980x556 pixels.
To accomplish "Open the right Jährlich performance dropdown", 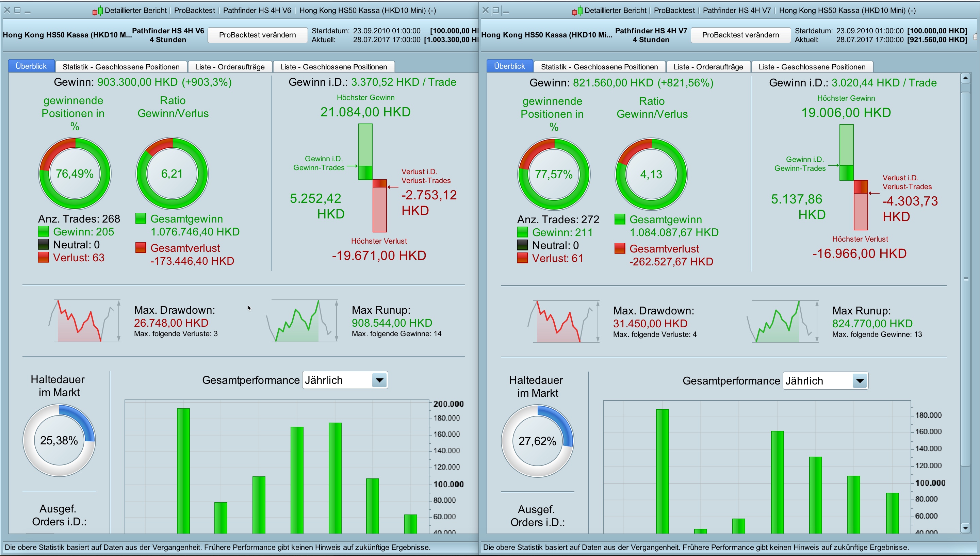I will [x=859, y=381].
